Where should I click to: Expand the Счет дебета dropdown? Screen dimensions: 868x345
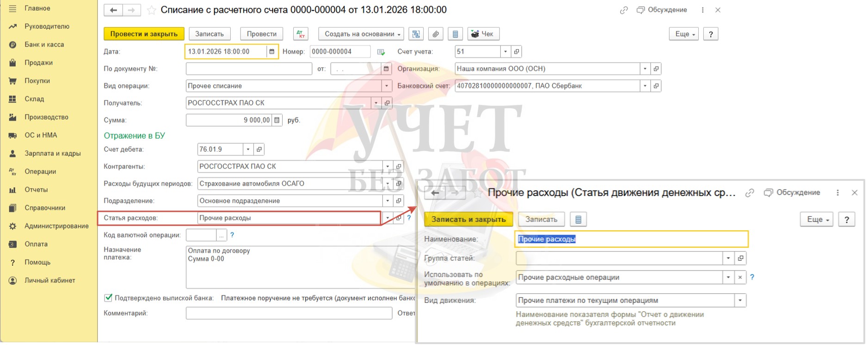[x=248, y=149]
